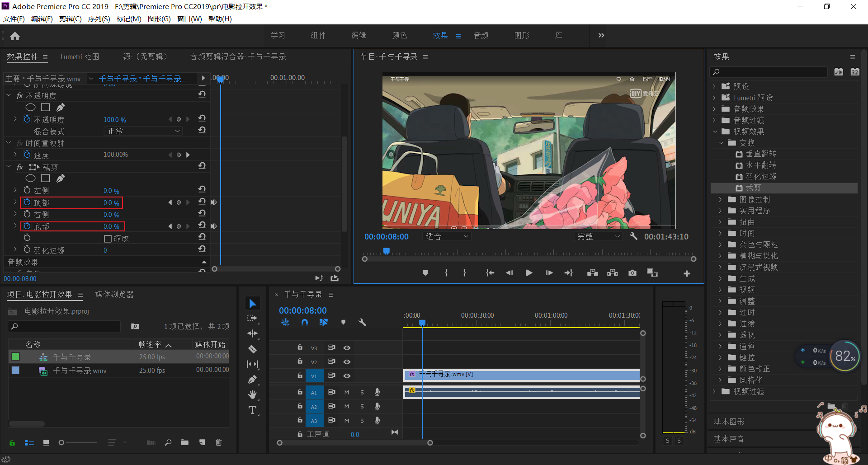The image size is (868, 465).
Task: Select the Selection tool arrow
Action: click(252, 303)
